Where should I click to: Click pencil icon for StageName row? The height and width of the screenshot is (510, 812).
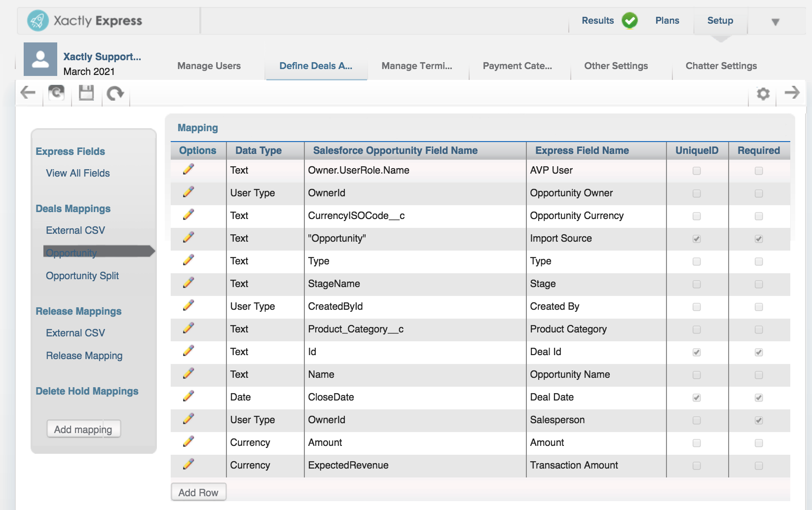(188, 283)
